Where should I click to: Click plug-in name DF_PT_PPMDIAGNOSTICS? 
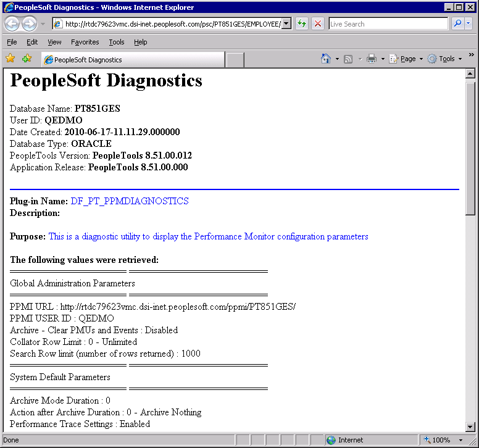pos(130,201)
